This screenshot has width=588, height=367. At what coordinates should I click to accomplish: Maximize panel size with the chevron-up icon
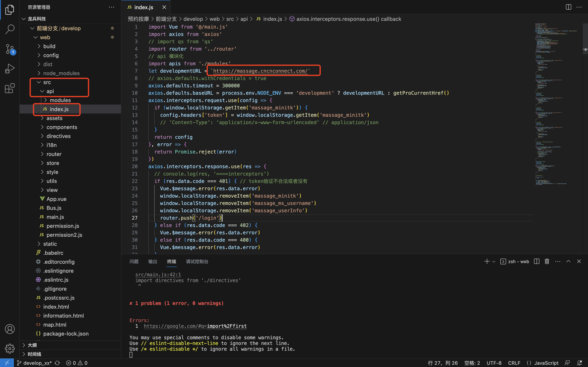(568, 261)
